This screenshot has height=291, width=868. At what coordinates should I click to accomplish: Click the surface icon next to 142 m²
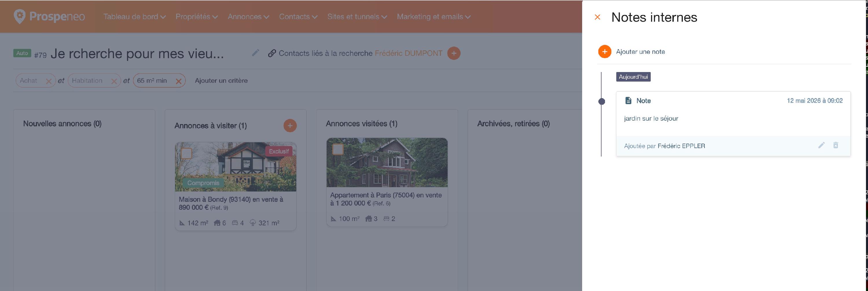pyautogui.click(x=182, y=223)
